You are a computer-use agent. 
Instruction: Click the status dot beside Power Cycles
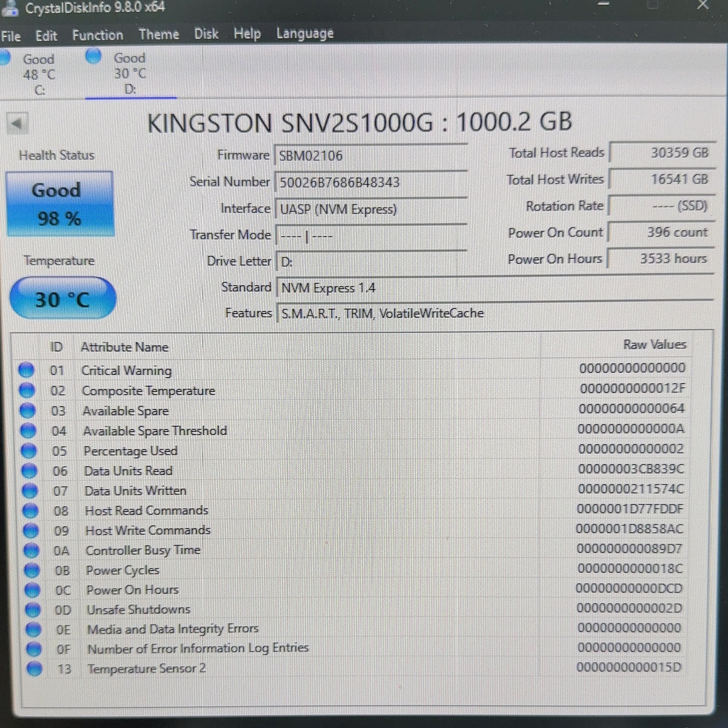coord(32,570)
